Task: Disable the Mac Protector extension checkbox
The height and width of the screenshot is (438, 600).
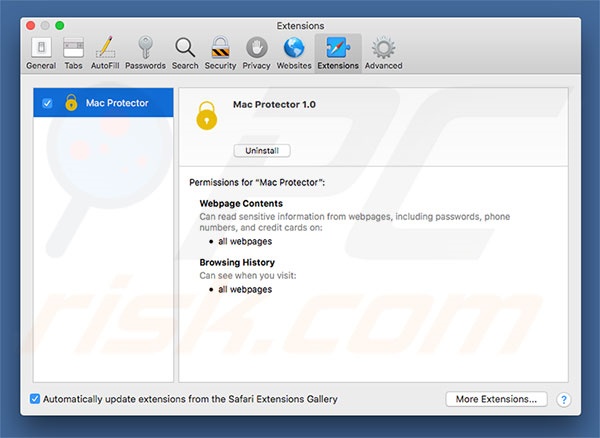Action: tap(47, 103)
